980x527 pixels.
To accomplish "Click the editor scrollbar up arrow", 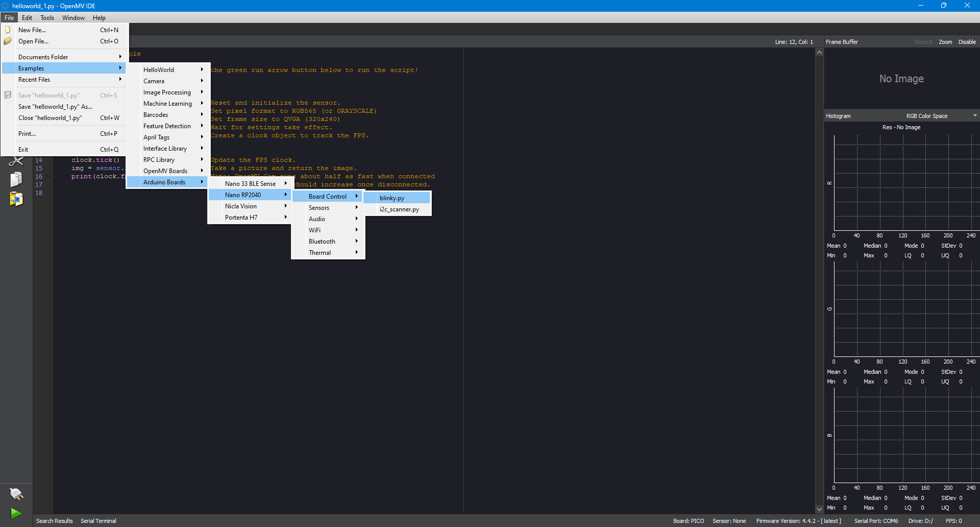I will click(x=820, y=53).
